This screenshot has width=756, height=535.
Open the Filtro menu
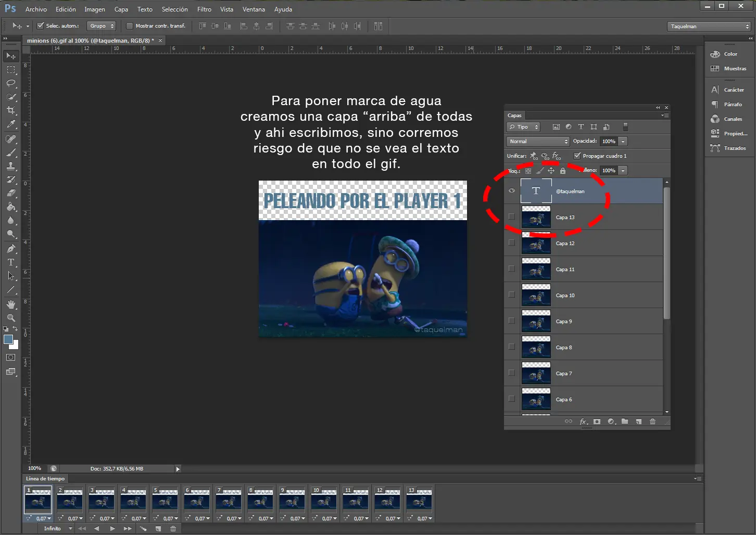[204, 9]
